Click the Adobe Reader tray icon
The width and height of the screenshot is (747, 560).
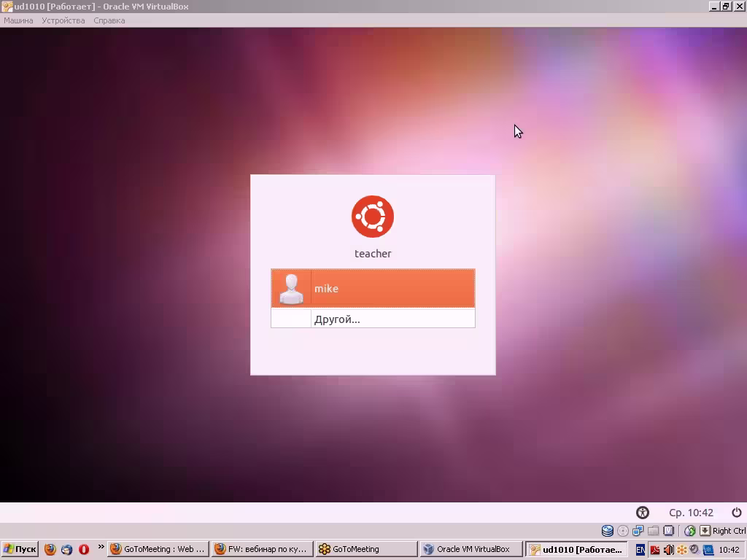point(655,550)
